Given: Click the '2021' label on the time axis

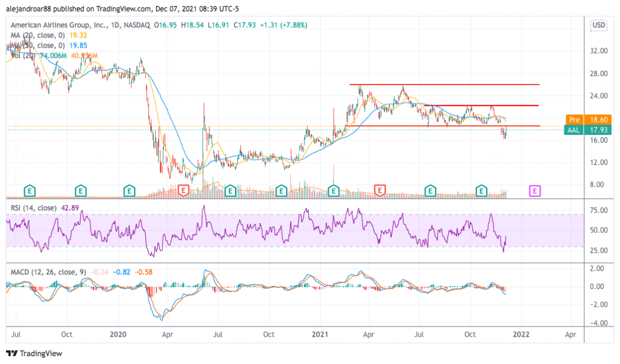Looking at the screenshot, I should pos(320,334).
